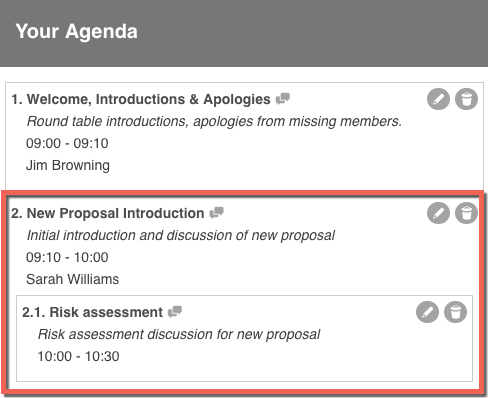Viewport: 488px width, 398px height.
Task: Open comments for Risk assessment
Action: click(x=175, y=312)
